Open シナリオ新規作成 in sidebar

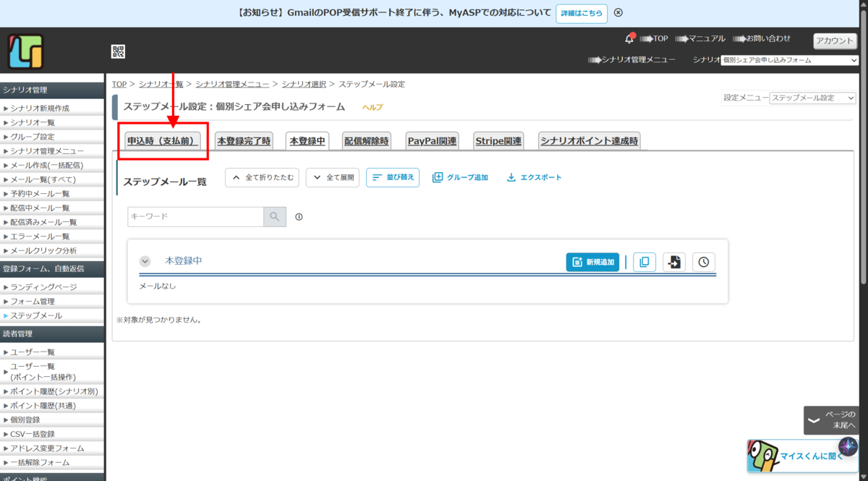click(40, 108)
